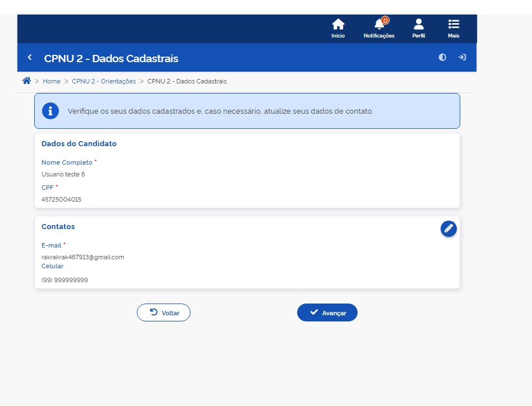Toggle high contrast mode icon

[x=442, y=57]
